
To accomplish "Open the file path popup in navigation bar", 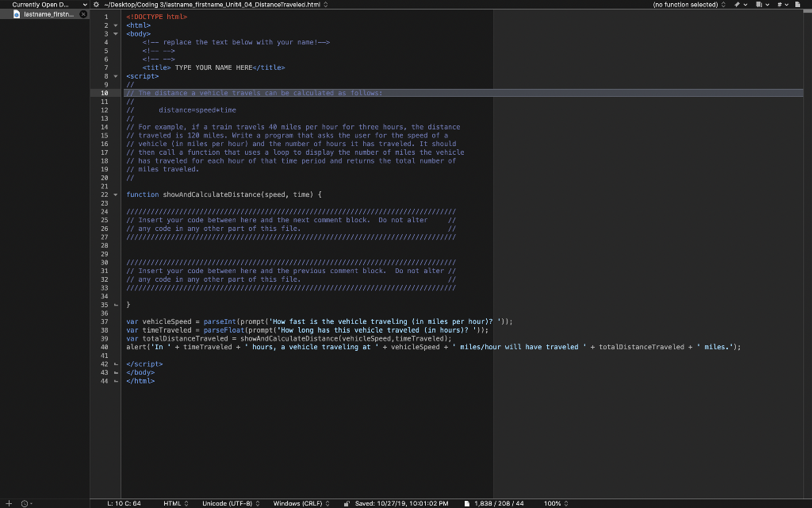I will coord(216,4).
